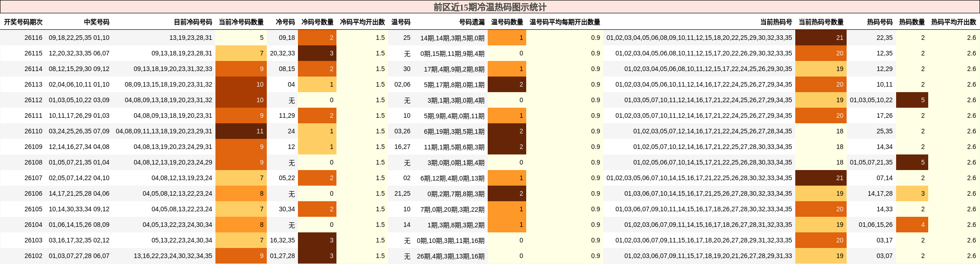Click hot count 21 in row 26116
980x264 pixels.
(821, 38)
